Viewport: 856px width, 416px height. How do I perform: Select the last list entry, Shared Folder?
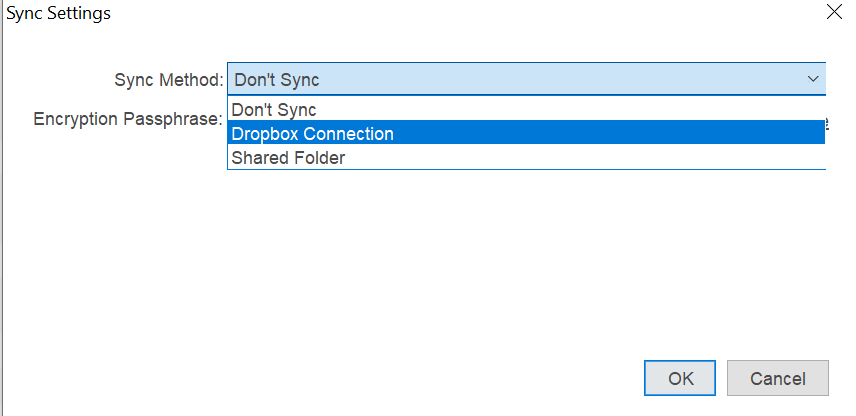click(526, 157)
